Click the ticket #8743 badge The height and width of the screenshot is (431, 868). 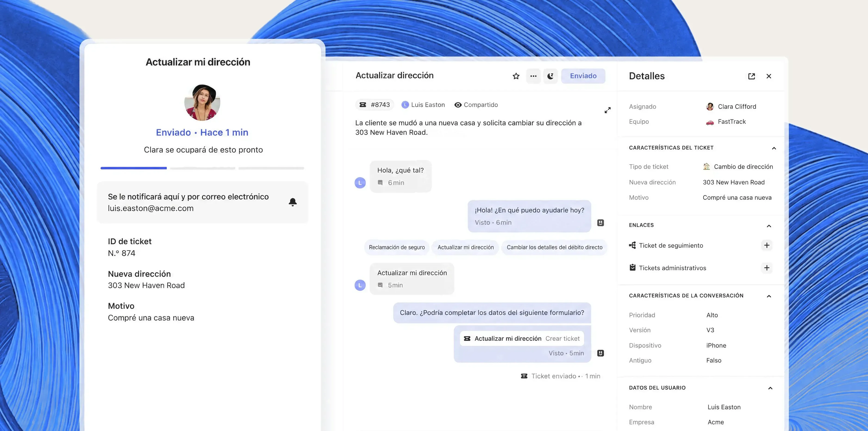(375, 105)
